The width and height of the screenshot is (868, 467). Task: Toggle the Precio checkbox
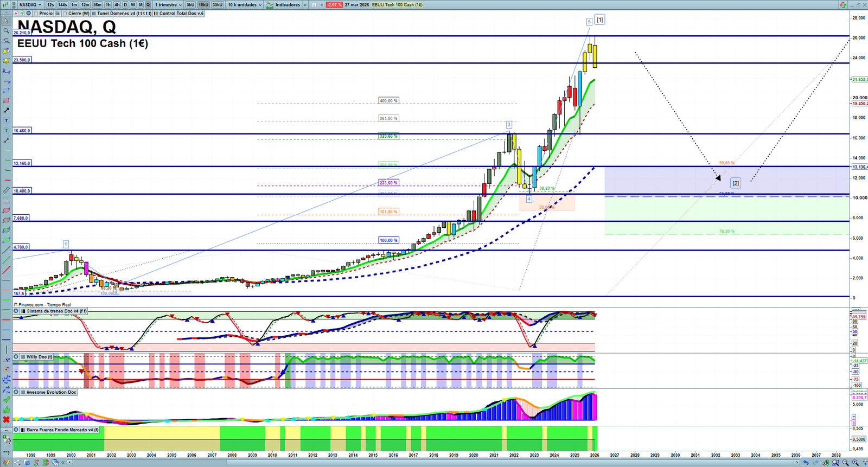pyautogui.click(x=36, y=14)
